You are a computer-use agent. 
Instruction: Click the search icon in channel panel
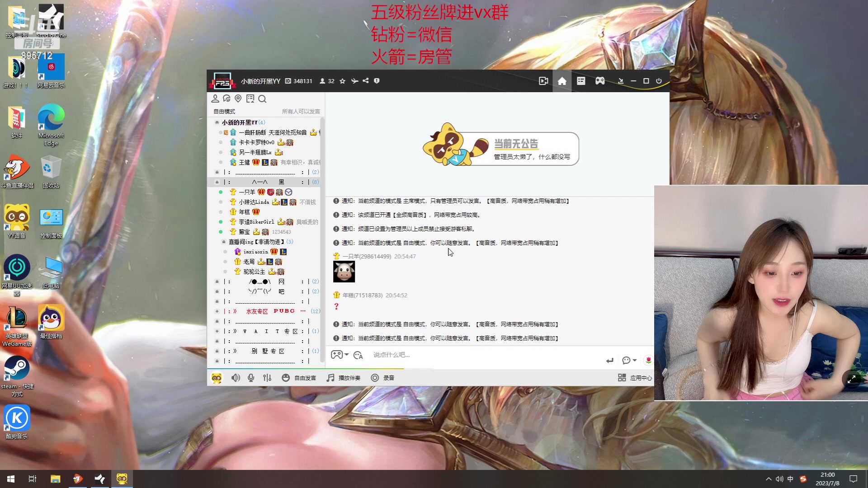coord(263,99)
